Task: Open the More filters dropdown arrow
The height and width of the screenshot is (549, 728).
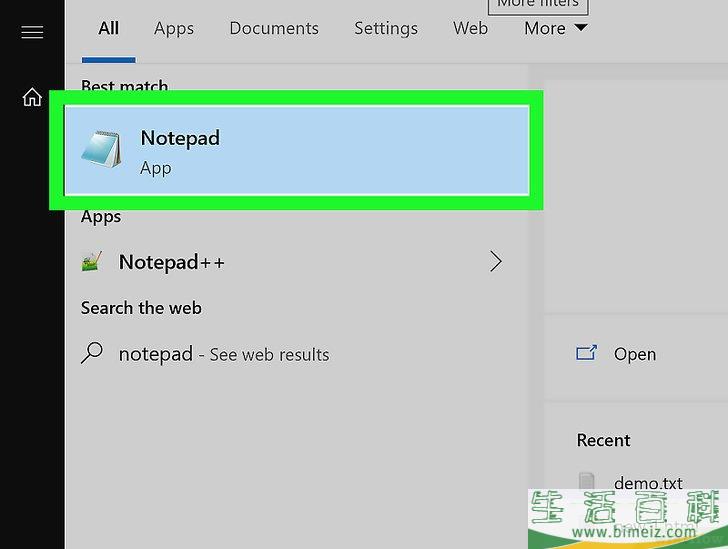Action: coord(580,27)
